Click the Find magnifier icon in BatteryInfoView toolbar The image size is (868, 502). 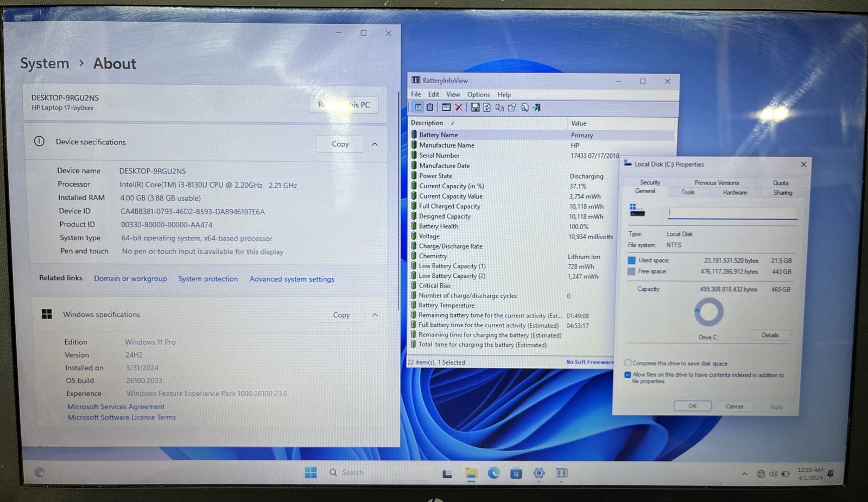524,107
